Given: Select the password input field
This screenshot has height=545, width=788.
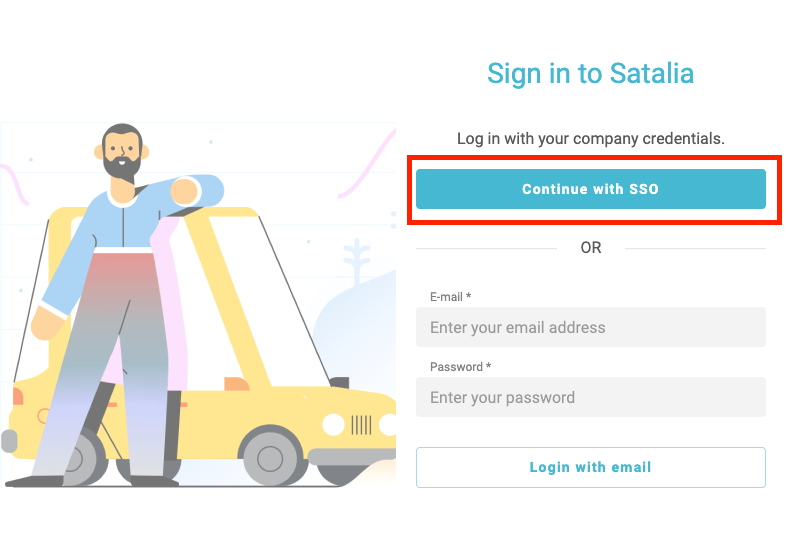Looking at the screenshot, I should [590, 397].
